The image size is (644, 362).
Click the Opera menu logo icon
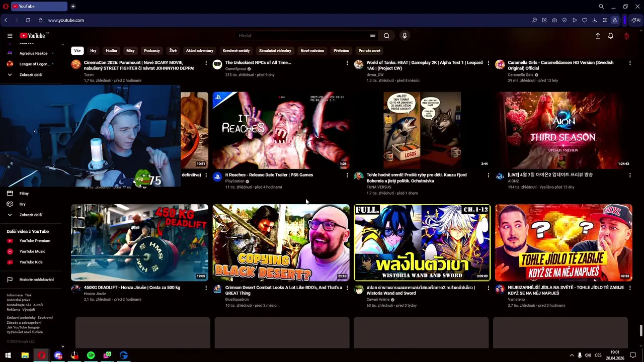(x=6, y=7)
